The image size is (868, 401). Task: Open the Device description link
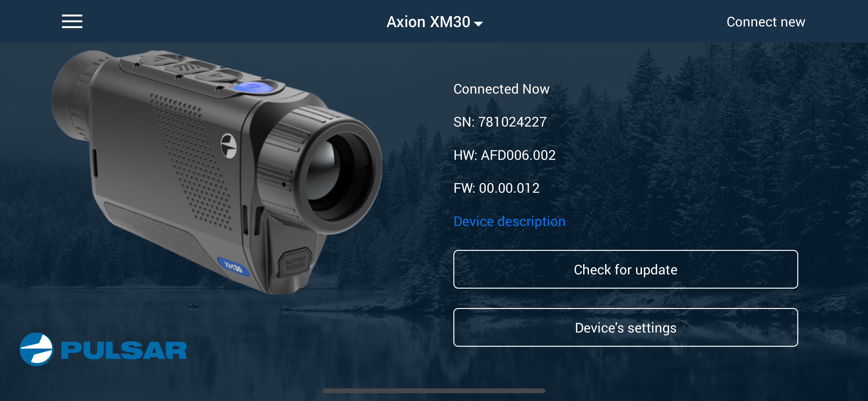(x=510, y=221)
